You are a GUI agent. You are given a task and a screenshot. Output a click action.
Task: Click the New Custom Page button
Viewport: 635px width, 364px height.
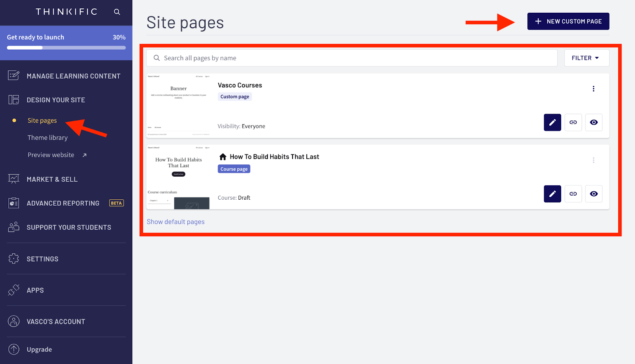click(568, 21)
